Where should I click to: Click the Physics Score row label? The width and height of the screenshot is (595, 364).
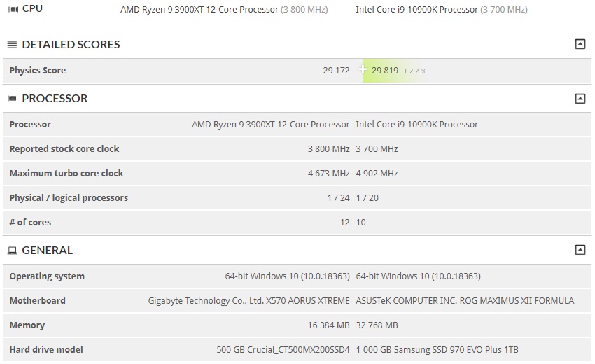tap(38, 70)
